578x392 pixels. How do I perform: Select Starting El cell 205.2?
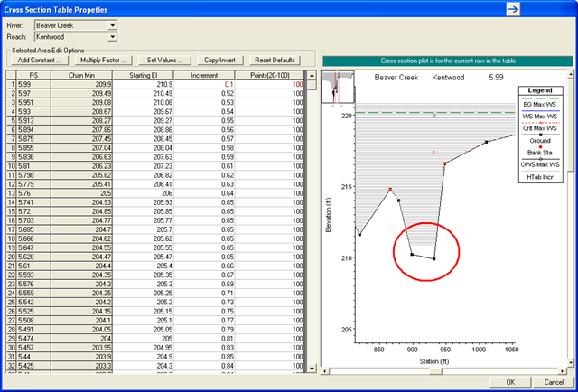[143, 302]
